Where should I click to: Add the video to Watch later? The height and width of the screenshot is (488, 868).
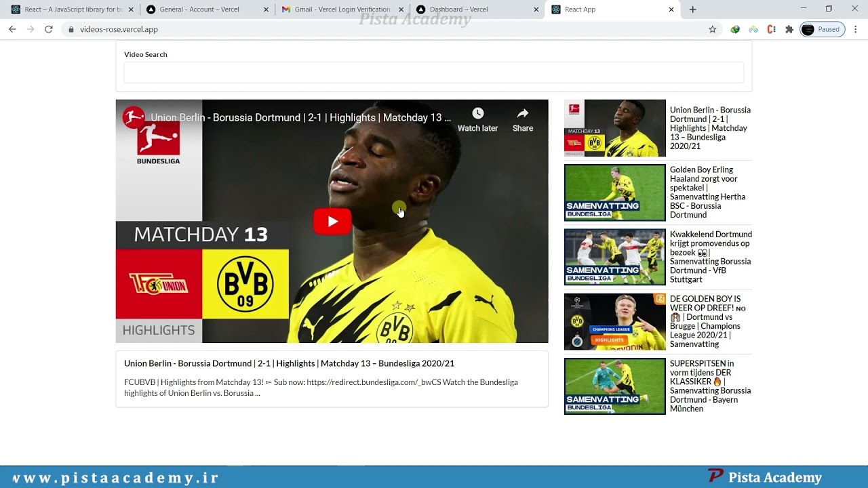point(477,119)
